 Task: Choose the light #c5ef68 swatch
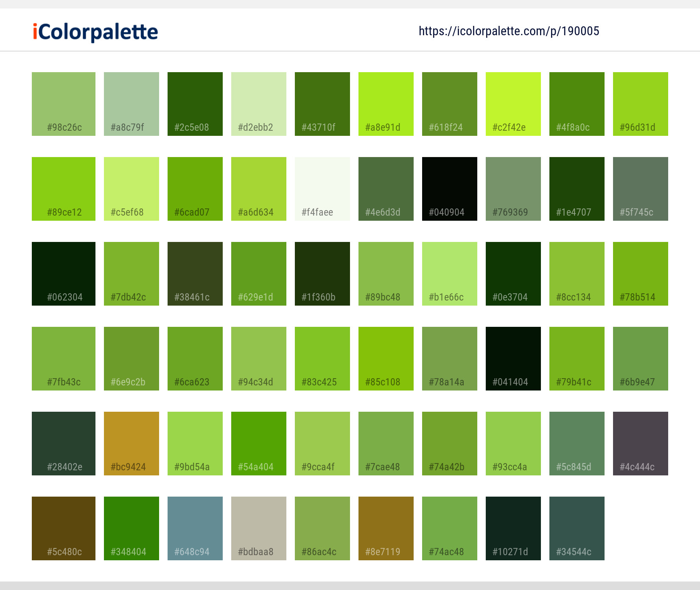(x=132, y=189)
